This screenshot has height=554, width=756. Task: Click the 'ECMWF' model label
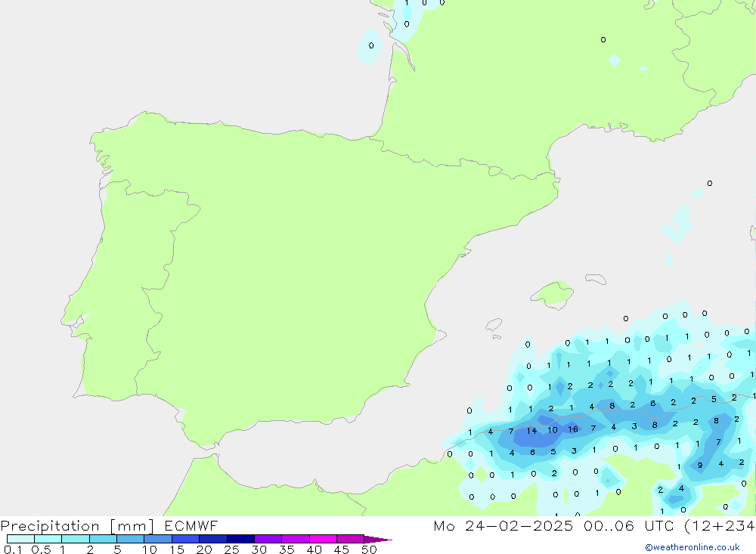point(191,525)
